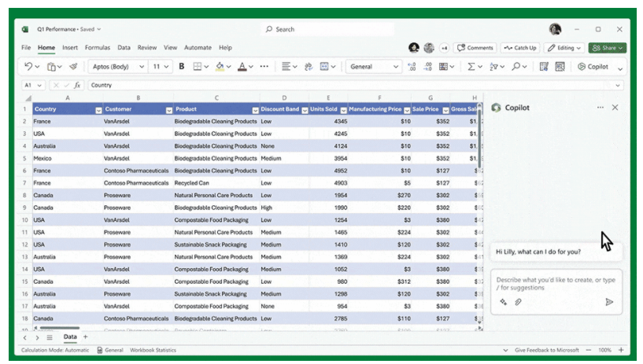Open the Units Sold filter dropdown

344,110
